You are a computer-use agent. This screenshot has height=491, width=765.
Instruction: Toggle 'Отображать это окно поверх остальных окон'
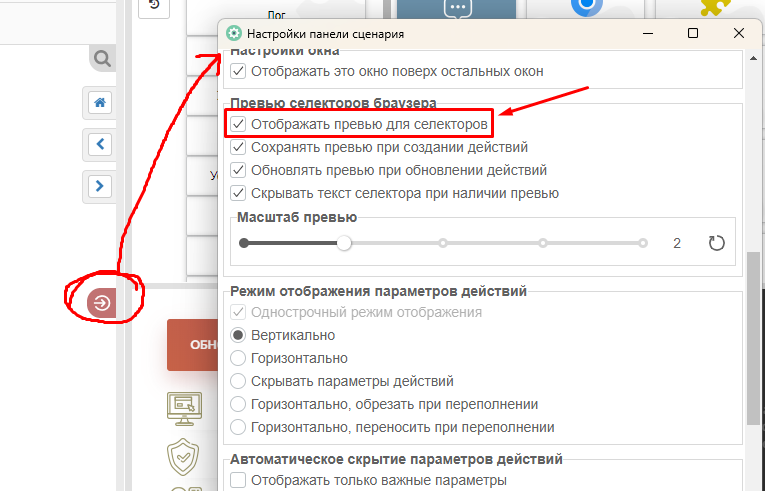[238, 71]
